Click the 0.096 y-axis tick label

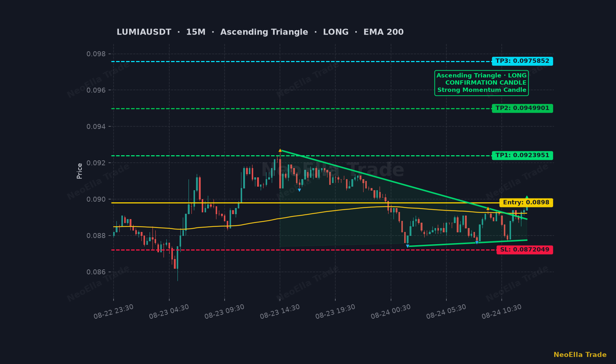(x=96, y=90)
